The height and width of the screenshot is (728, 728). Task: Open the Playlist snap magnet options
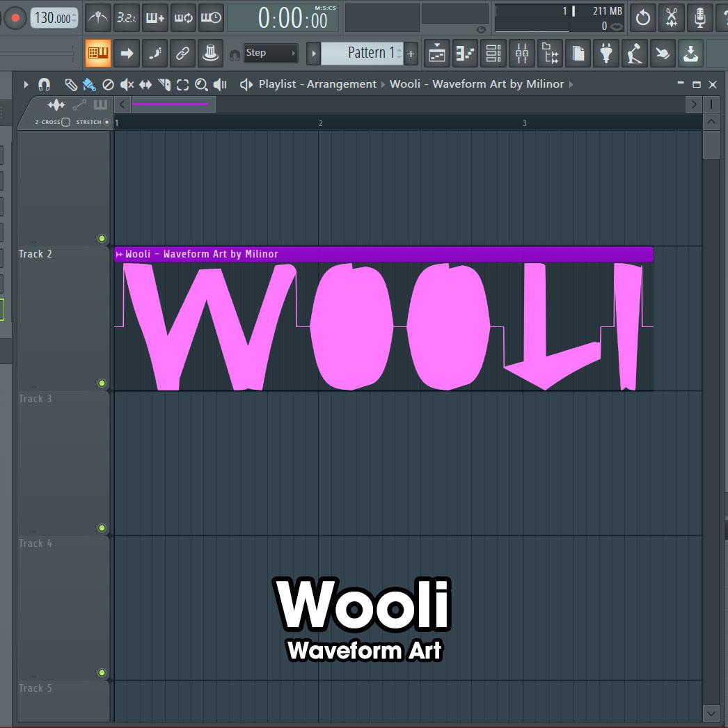pyautogui.click(x=45, y=84)
